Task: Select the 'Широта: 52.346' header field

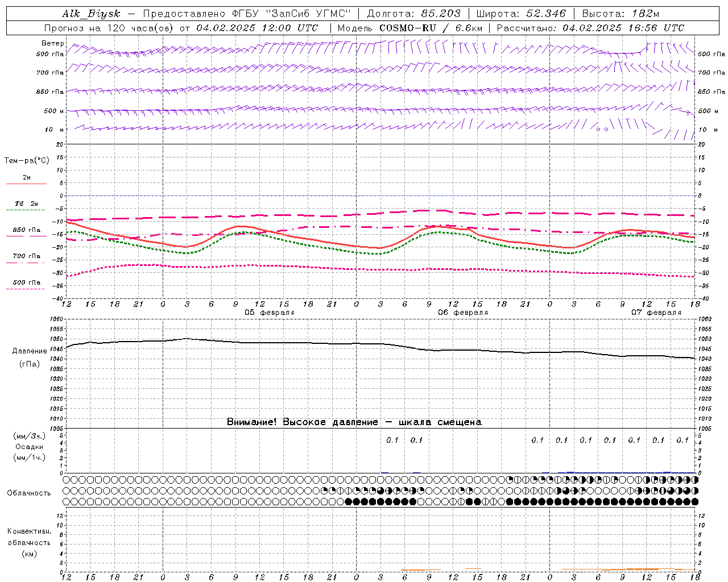Action: tap(521, 14)
